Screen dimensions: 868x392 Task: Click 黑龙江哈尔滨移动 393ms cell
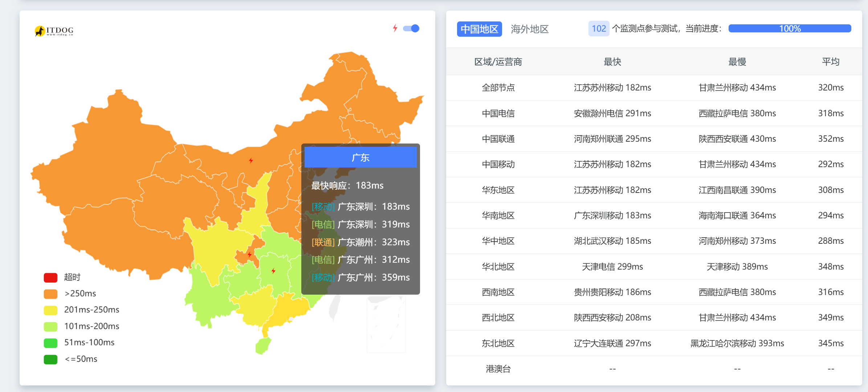pos(737,343)
